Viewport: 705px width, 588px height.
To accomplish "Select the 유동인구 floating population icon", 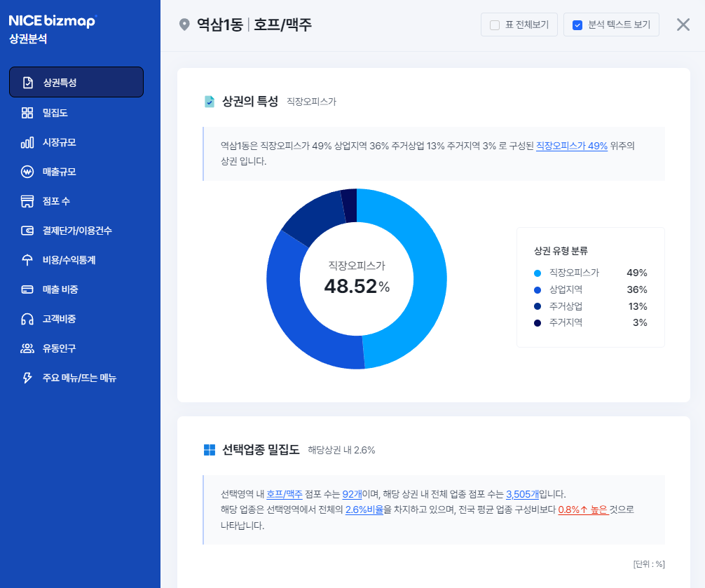I will pyautogui.click(x=28, y=348).
